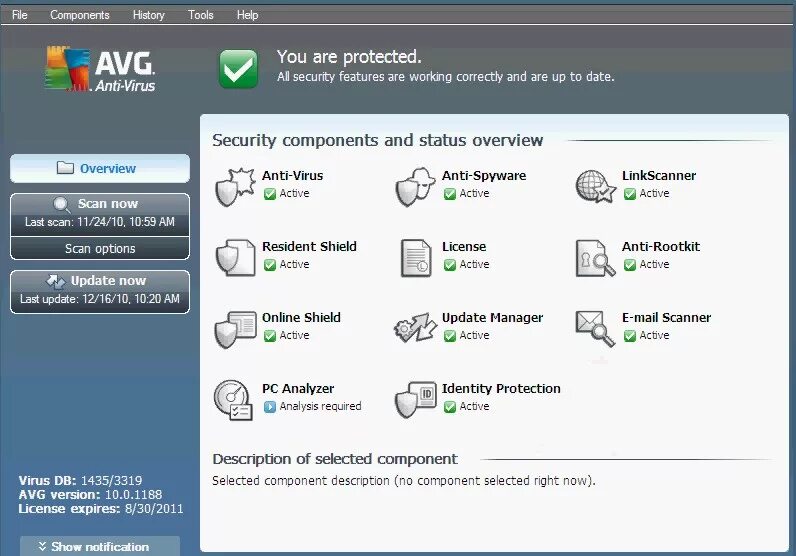Screen dimensions: 796x556
Task: Click the Resident Shield label
Action: tap(309, 246)
